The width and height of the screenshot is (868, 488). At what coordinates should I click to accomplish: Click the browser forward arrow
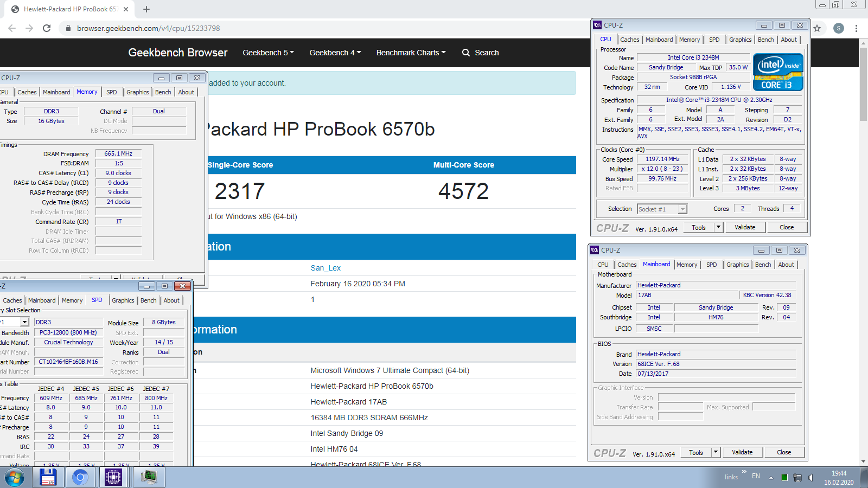coord(29,28)
